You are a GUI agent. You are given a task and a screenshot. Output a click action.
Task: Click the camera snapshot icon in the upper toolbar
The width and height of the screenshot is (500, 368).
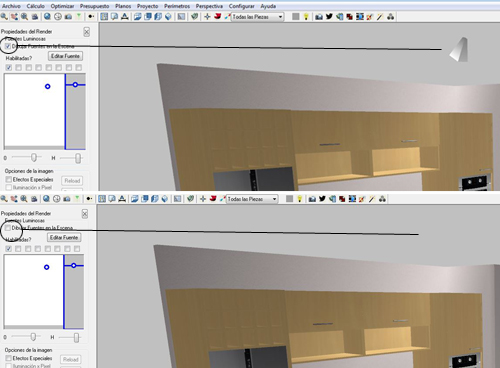[319, 16]
